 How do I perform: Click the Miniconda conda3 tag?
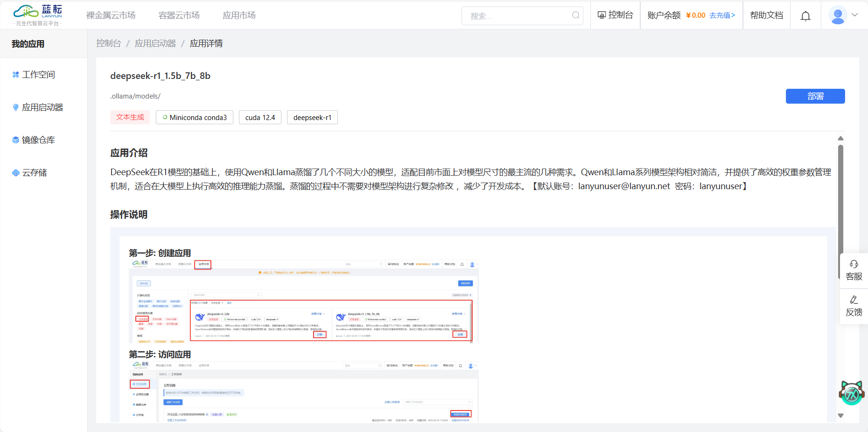point(195,117)
